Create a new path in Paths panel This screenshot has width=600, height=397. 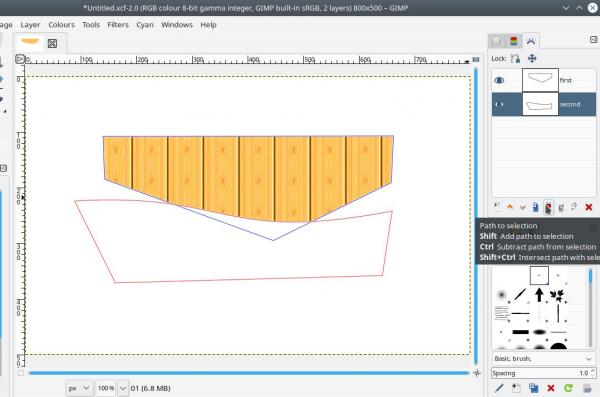[497, 207]
